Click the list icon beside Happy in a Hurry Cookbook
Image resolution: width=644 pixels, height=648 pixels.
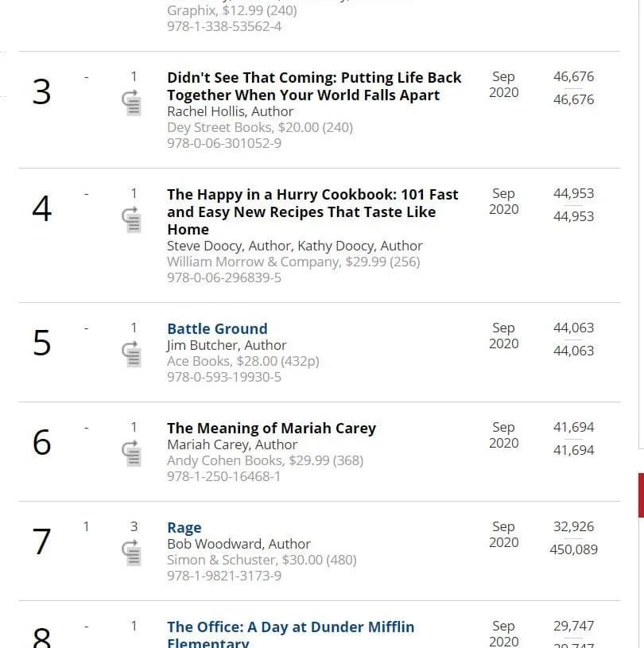[x=133, y=219]
